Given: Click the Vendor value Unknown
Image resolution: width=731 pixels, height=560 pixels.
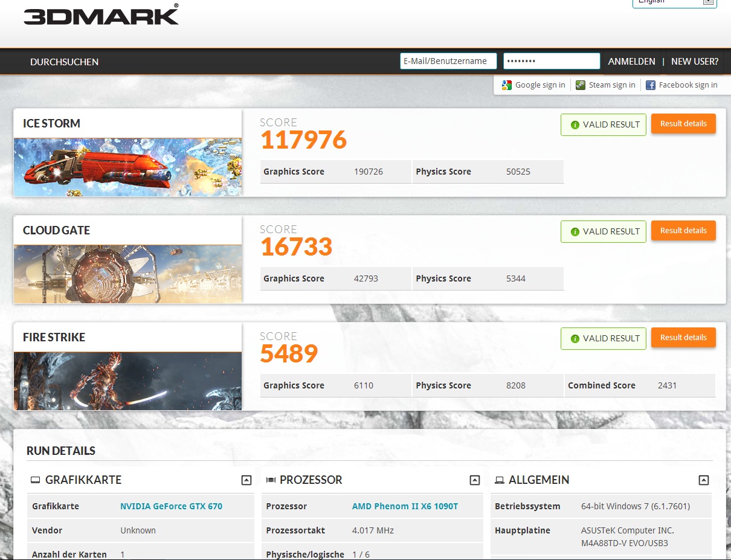Looking at the screenshot, I should pos(138,530).
